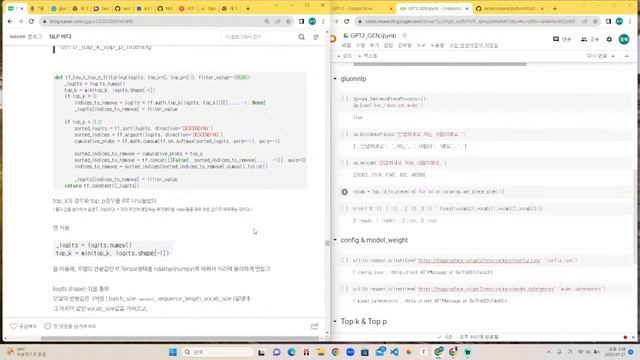Add a code cell with + 코드
Screen dimensions: 640x360
click(344, 56)
